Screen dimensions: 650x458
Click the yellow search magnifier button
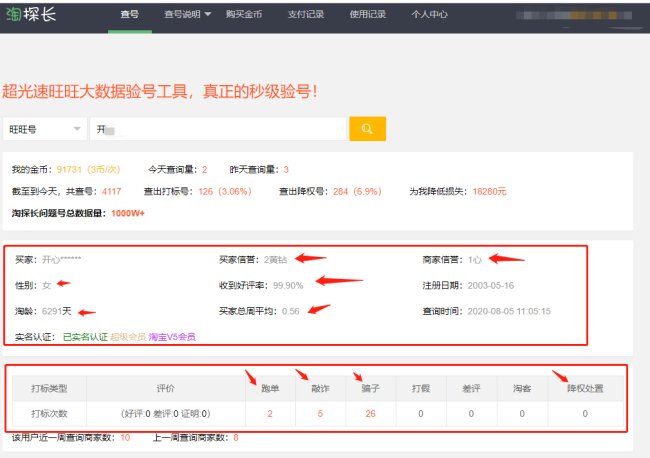(367, 129)
